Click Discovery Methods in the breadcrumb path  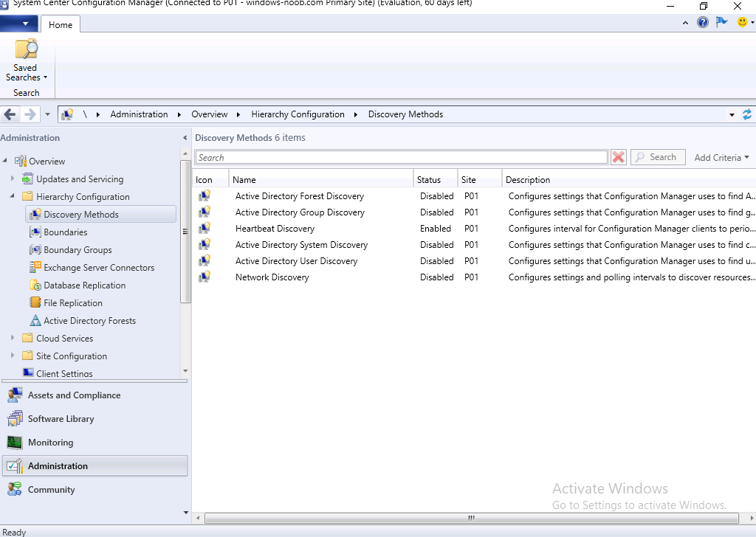coord(405,114)
